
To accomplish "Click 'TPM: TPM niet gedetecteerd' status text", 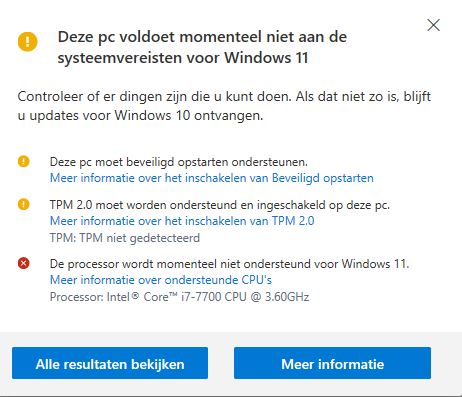I will point(125,238).
